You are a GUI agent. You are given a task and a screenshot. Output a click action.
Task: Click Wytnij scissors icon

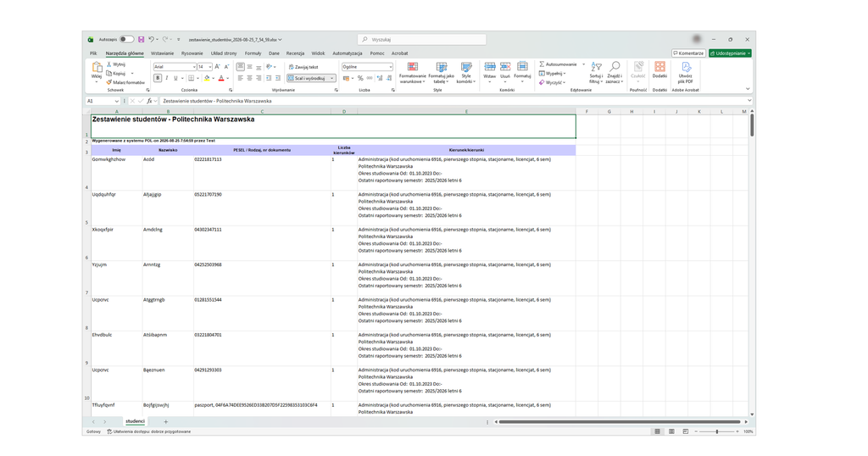pyautogui.click(x=109, y=64)
